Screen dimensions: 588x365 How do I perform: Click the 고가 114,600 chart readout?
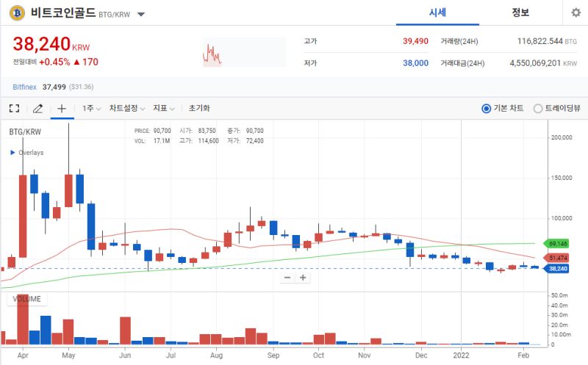click(x=198, y=141)
